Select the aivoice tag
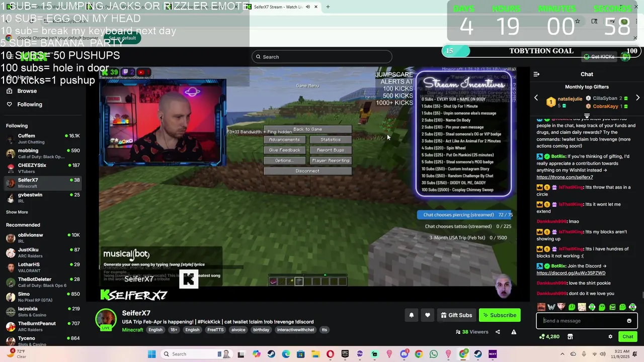Image resolution: width=644 pixels, height=362 pixels. (238, 330)
